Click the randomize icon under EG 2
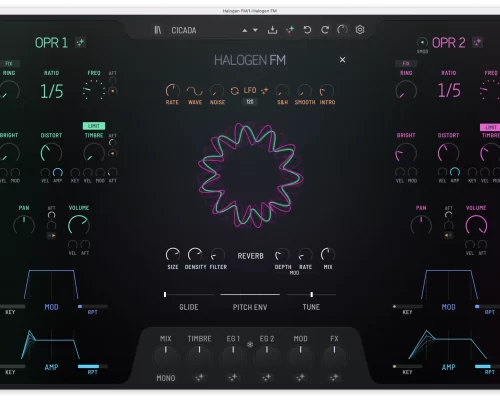The height and width of the screenshot is (400, 500). (x=267, y=377)
